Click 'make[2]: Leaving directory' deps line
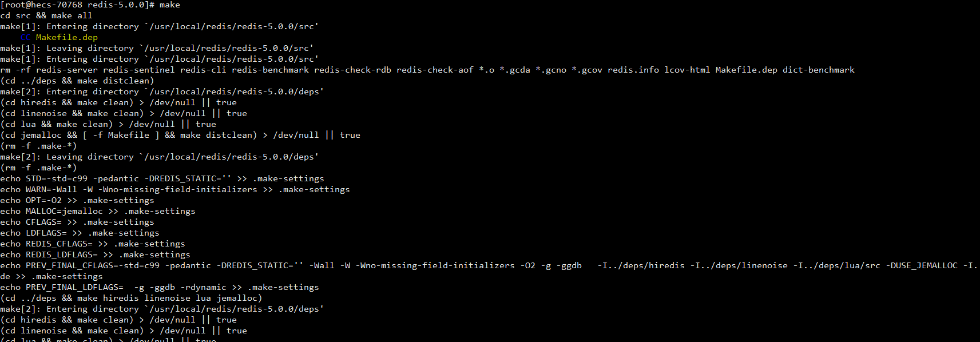 click(160, 157)
